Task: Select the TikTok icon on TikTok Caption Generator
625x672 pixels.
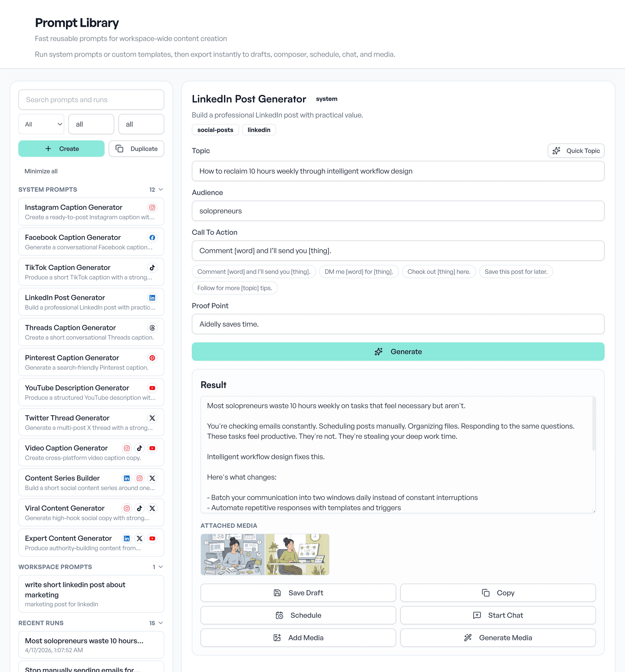Action: click(152, 268)
